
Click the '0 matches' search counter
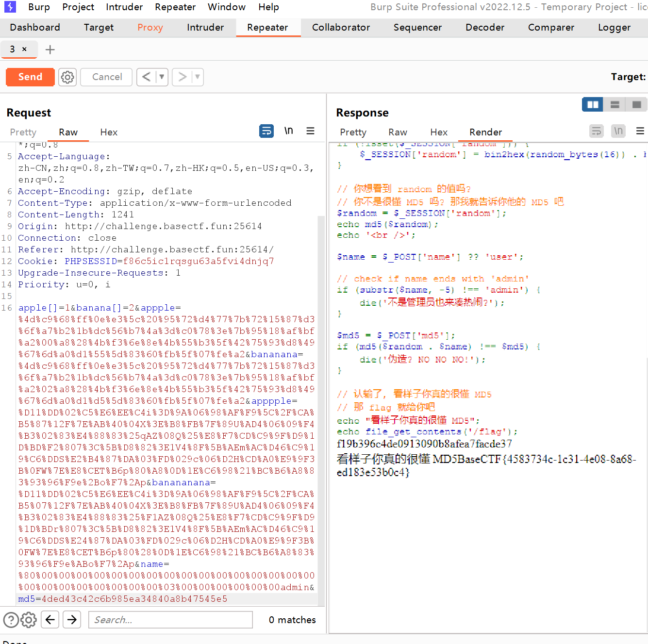tap(292, 620)
